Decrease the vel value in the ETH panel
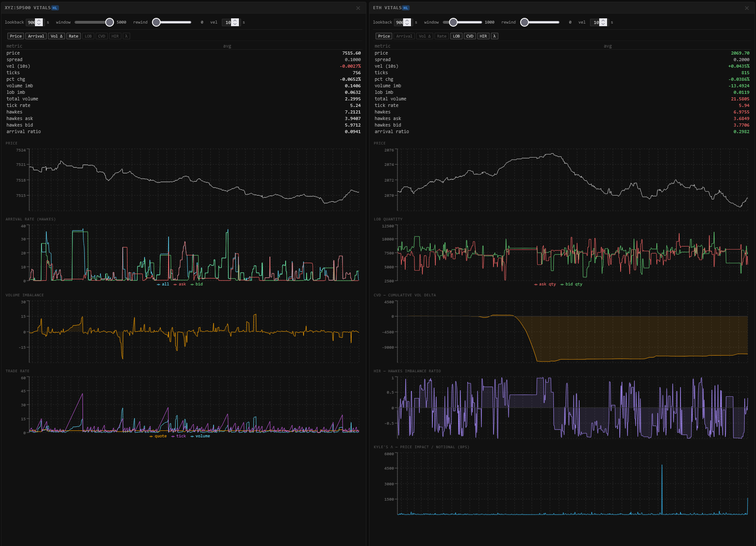 [x=603, y=24]
